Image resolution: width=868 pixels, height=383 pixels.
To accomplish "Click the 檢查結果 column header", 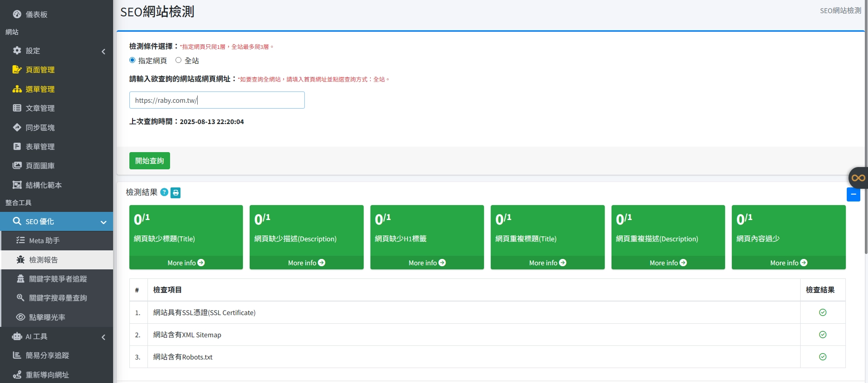I will 820,290.
